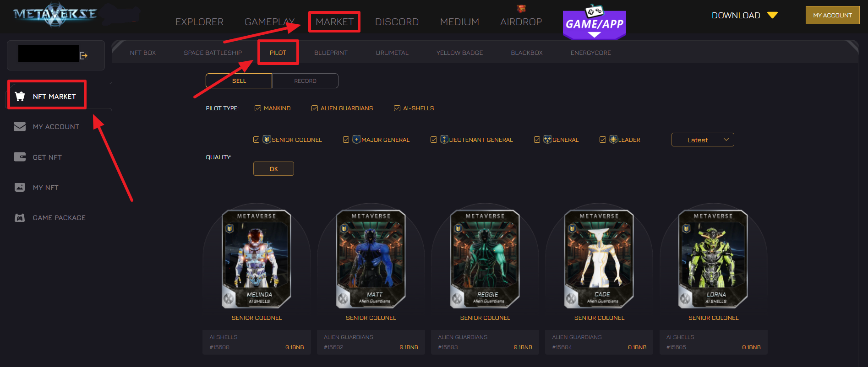868x367 pixels.
Task: Select the Record tab
Action: pos(305,81)
